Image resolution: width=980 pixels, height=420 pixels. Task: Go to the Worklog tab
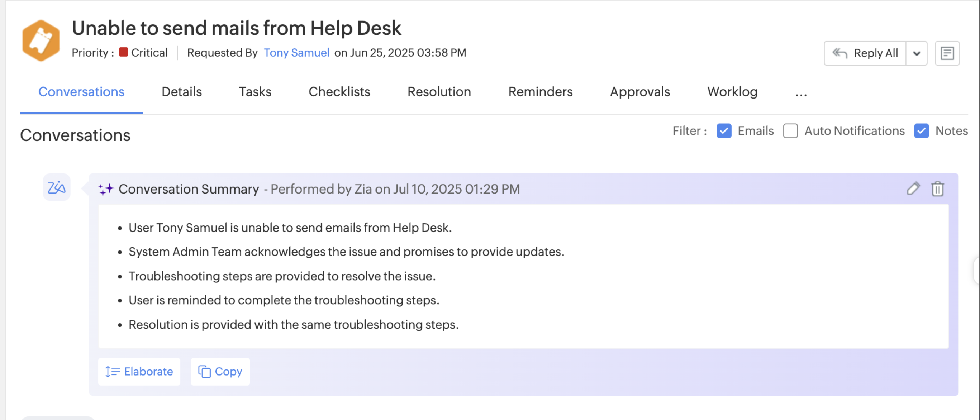[x=732, y=92]
